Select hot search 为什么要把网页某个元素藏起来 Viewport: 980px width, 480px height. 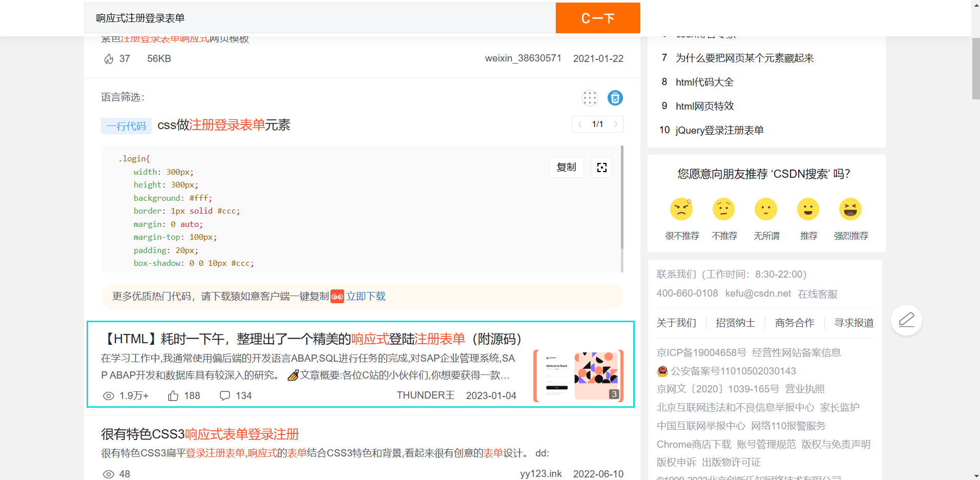[744, 58]
